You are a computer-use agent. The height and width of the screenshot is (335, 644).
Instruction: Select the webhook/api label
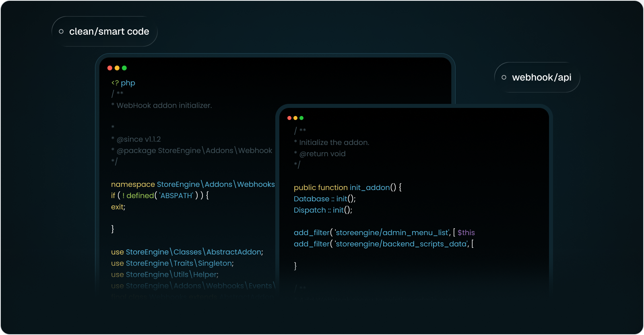coord(541,77)
